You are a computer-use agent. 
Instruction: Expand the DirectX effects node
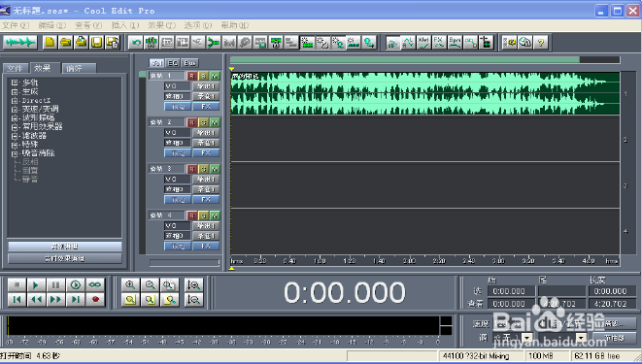(15, 101)
